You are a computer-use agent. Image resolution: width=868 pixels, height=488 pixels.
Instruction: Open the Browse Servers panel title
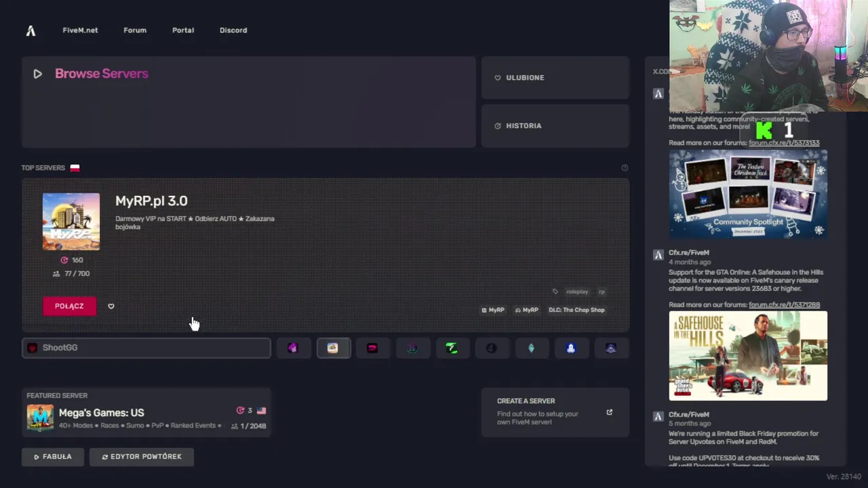(x=102, y=73)
